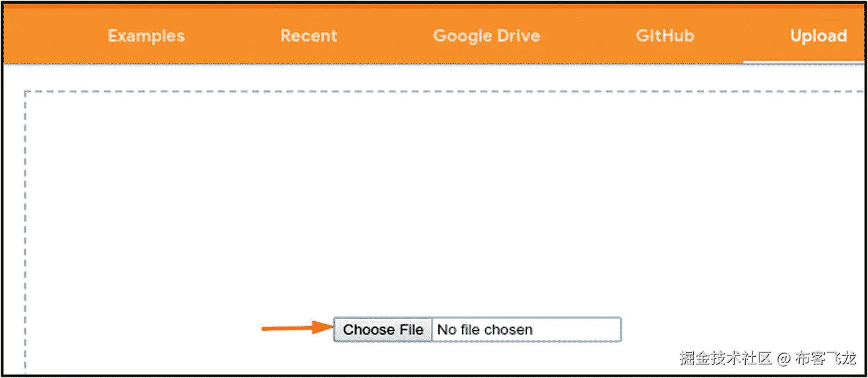Click orange header between Google Drive and GitHub

[588, 36]
